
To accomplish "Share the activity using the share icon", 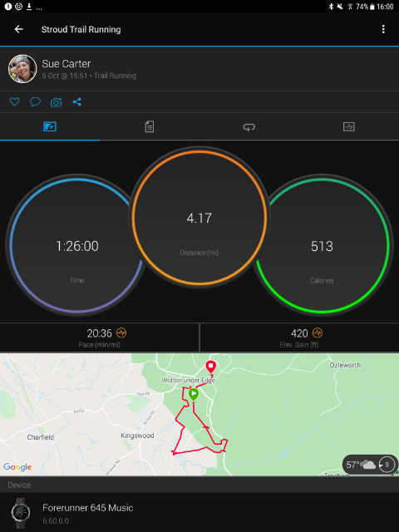I will pos(77,101).
